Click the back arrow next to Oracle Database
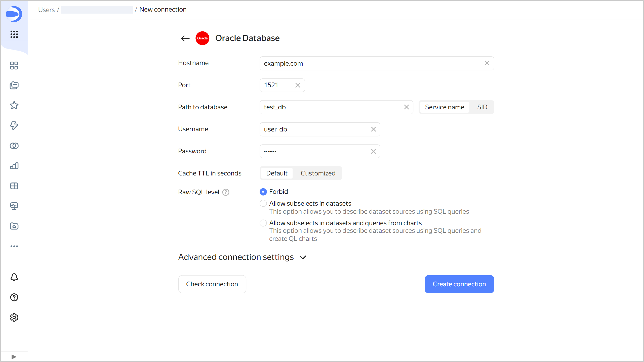644x362 pixels. 185,38
